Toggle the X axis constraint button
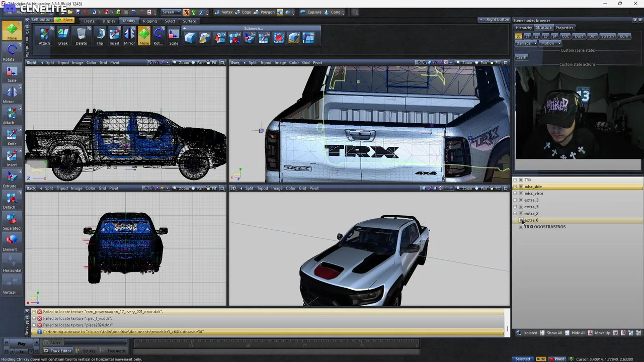The height and width of the screenshot is (362, 644). tap(186, 12)
